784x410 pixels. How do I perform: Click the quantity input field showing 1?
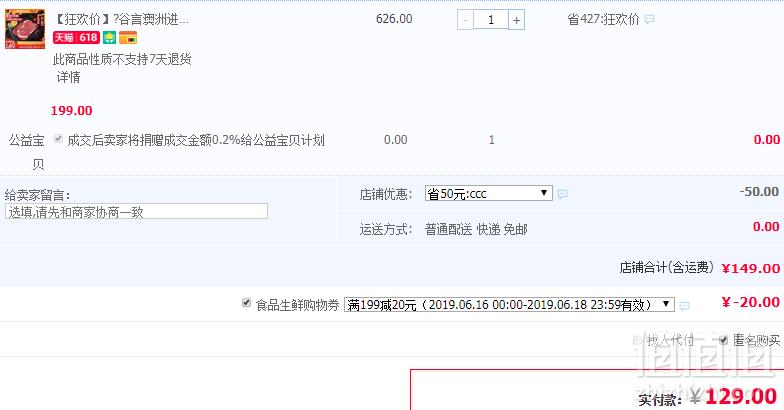[490, 20]
